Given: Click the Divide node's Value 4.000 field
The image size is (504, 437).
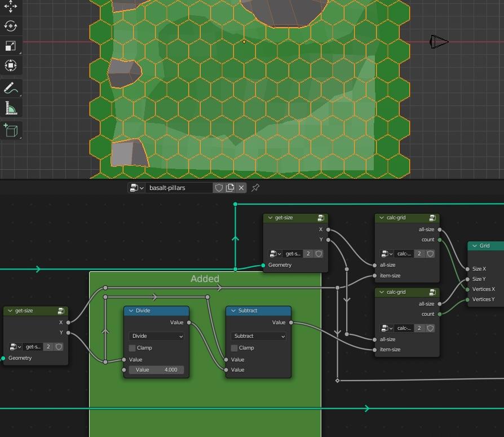Looking at the screenshot, I should 156,370.
